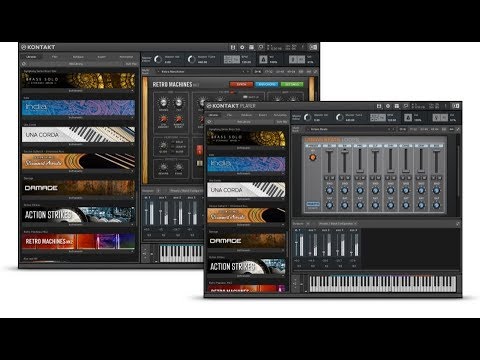
Task: Open the Action Strikes library banner in Kontakt
Action: pyautogui.click(x=79, y=215)
